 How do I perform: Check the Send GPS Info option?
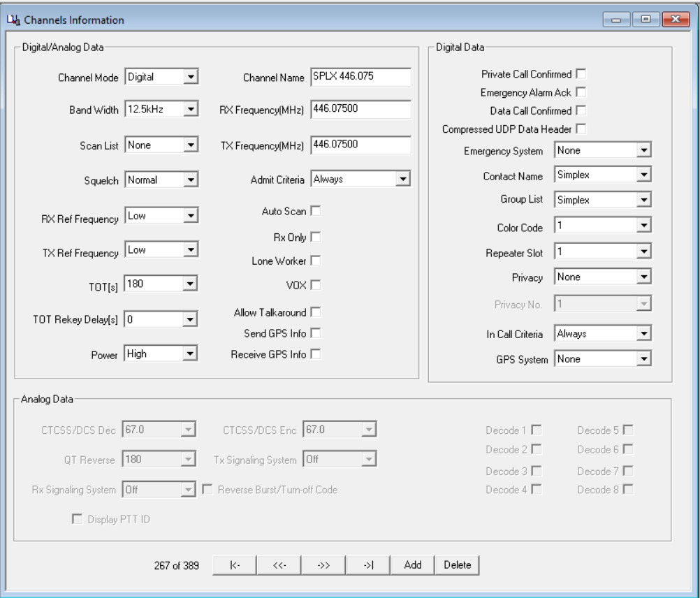pyautogui.click(x=315, y=333)
